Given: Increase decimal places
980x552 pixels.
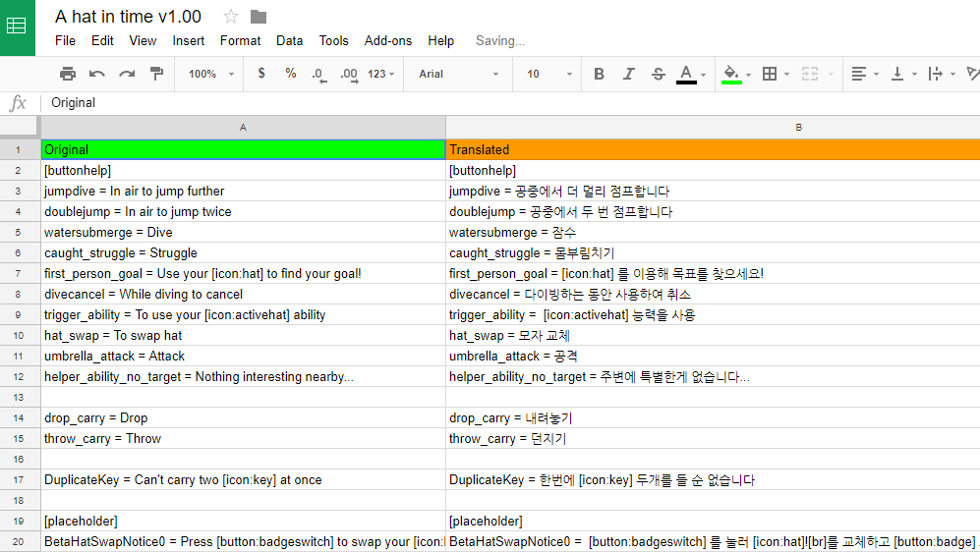Looking at the screenshot, I should coord(349,75).
